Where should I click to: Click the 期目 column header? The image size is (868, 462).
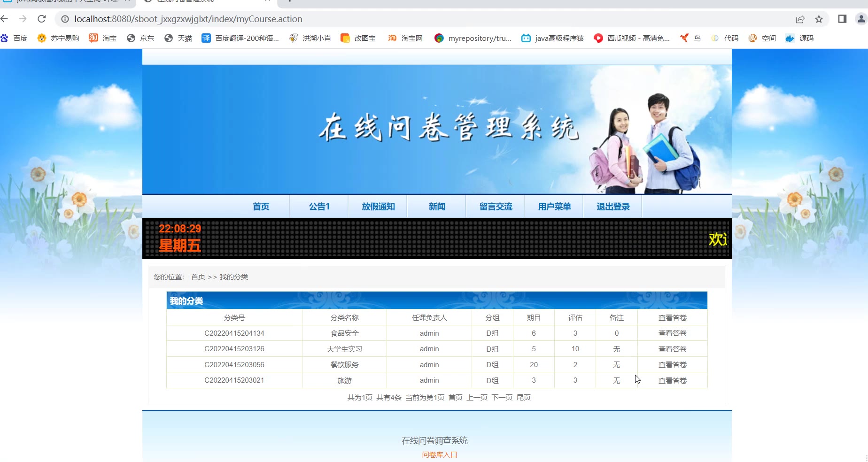click(534, 318)
